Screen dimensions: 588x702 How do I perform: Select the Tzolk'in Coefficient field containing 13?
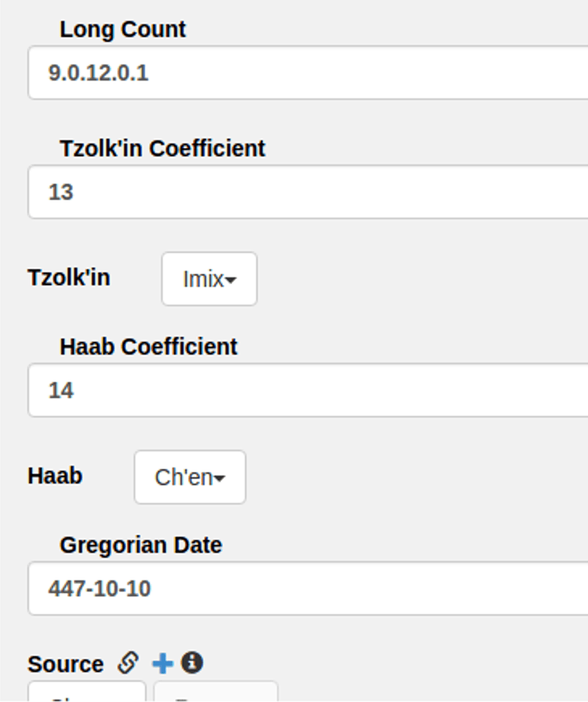tap(308, 192)
